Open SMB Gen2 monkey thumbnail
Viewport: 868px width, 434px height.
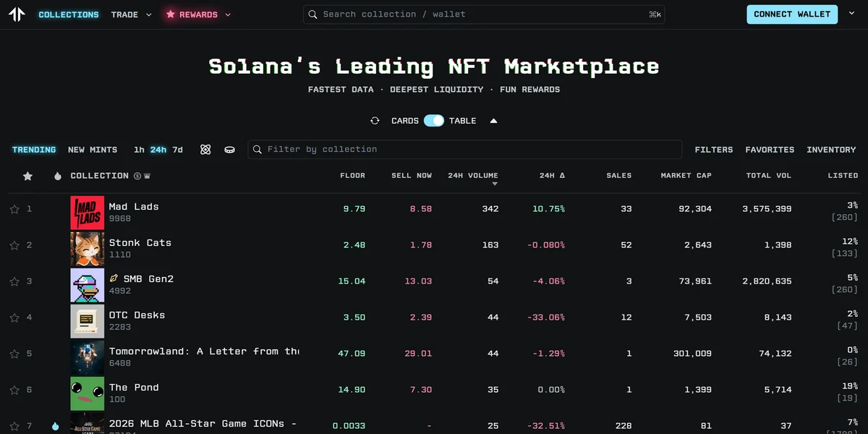tap(88, 285)
